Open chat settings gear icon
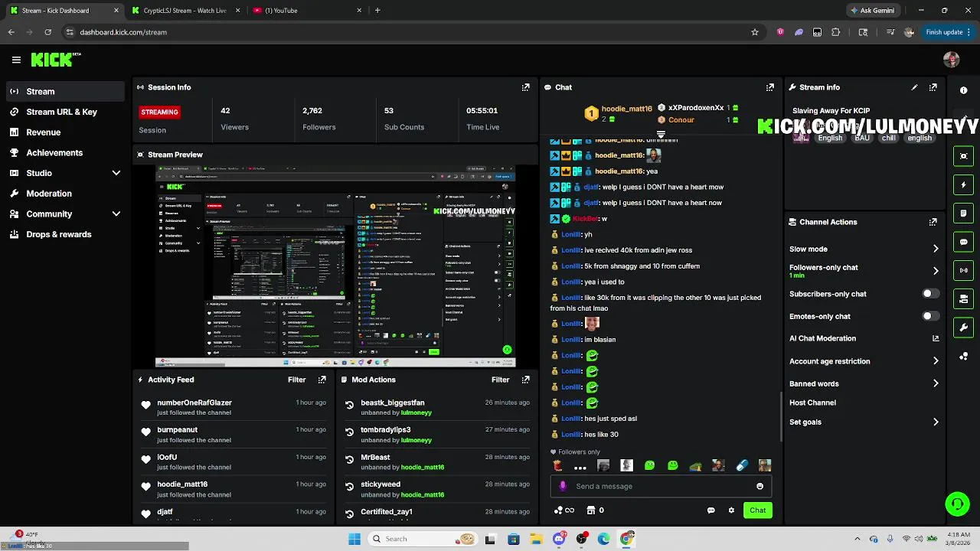Viewport: 980px width, 551px height. (x=731, y=510)
